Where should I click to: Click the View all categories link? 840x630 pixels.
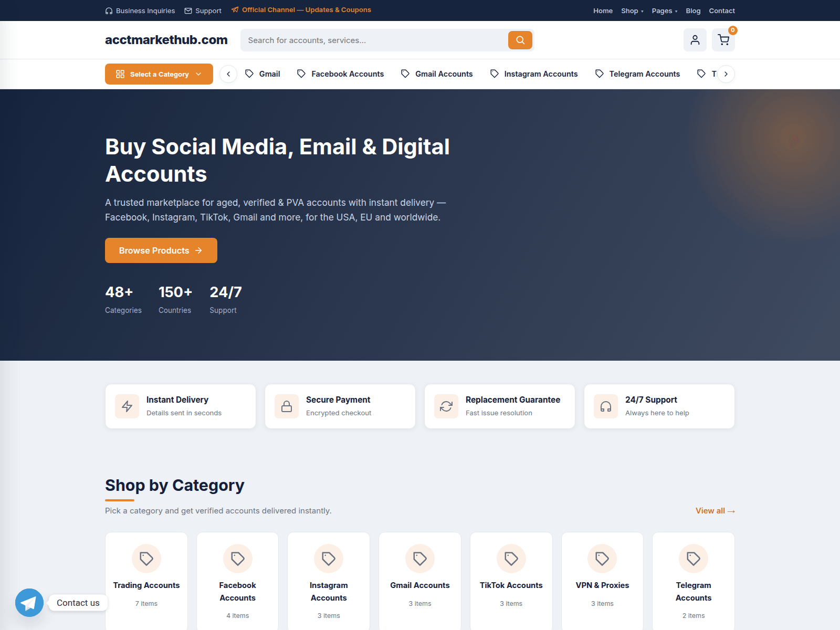click(x=715, y=511)
